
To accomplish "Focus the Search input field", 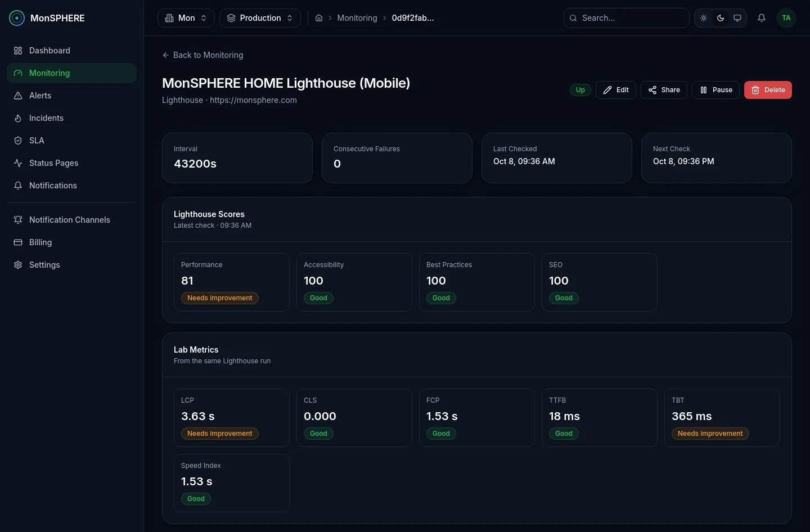I will (627, 18).
